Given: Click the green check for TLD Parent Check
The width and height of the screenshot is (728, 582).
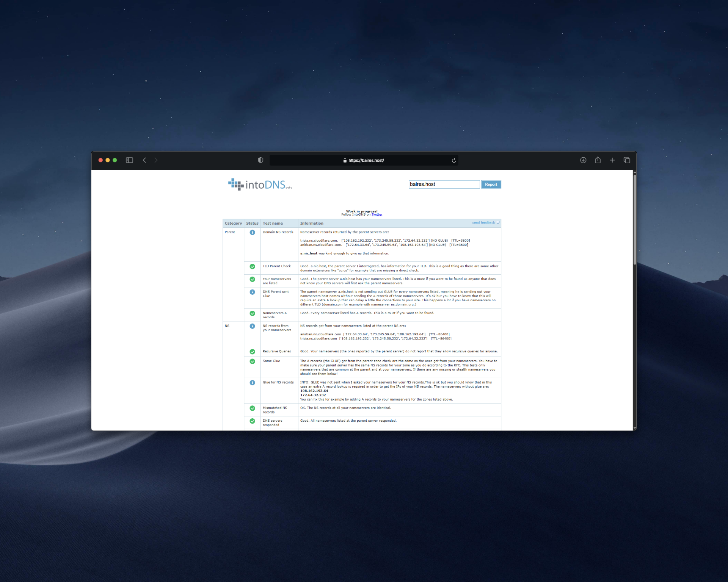Looking at the screenshot, I should pyautogui.click(x=252, y=266).
